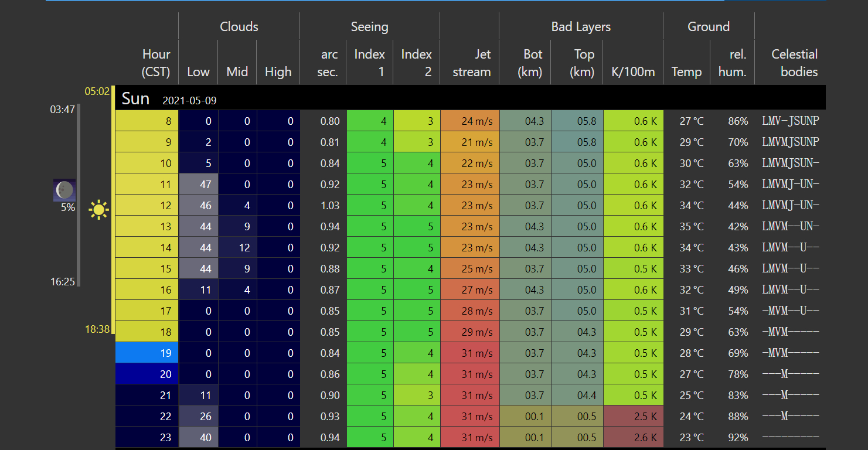Screen dimensions: 868x450
Task: Click the K/100m column header
Action: 633,71
